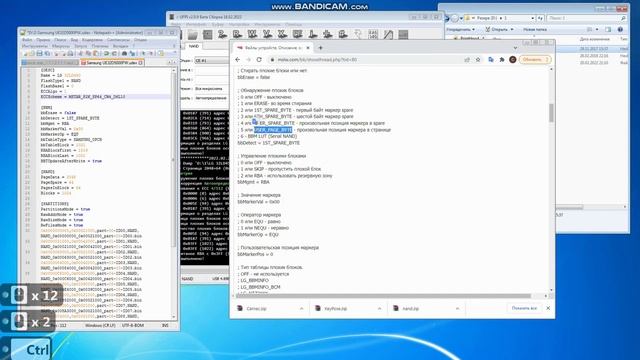Click the Notepad++ Replace toolbar icon

point(132,53)
